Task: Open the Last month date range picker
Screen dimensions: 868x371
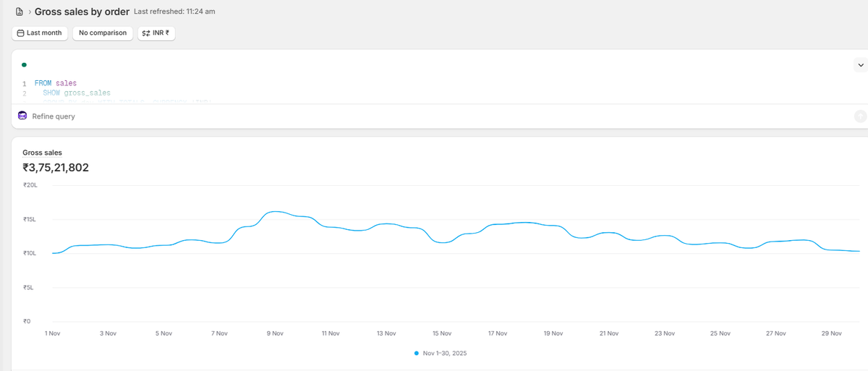Action: (40, 33)
